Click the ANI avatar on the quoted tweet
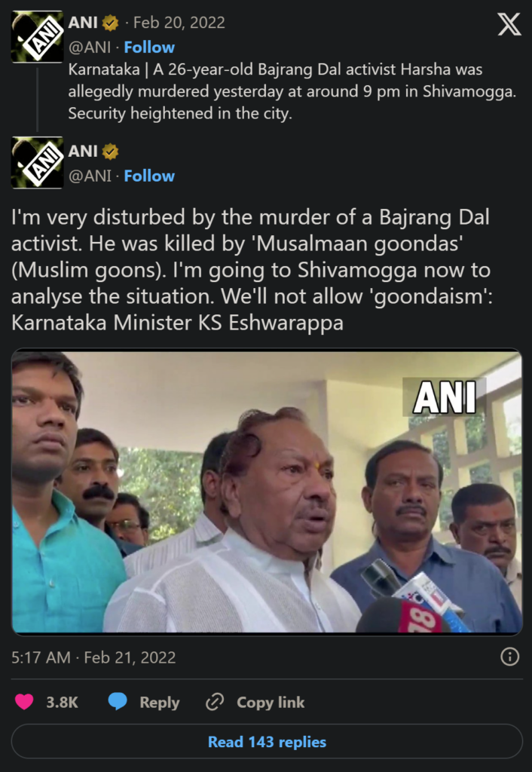 [38, 36]
